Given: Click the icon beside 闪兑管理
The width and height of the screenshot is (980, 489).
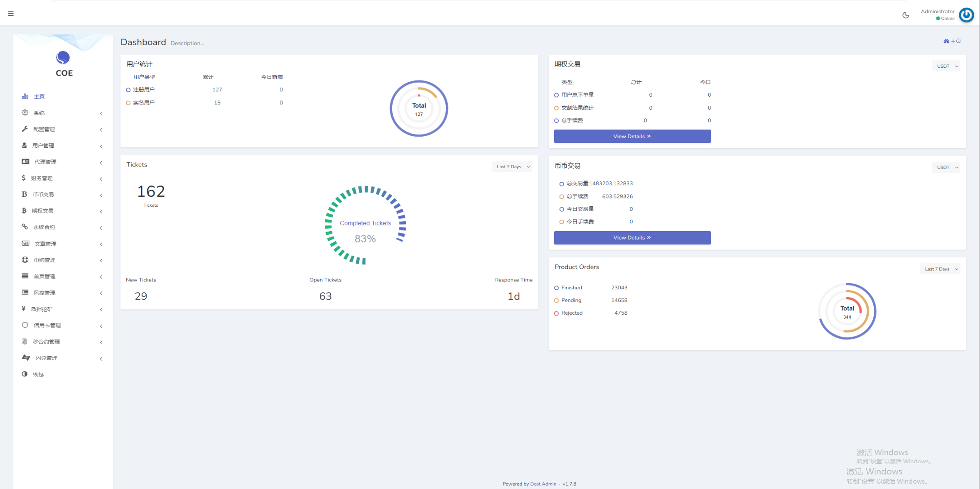Looking at the screenshot, I should click(26, 357).
